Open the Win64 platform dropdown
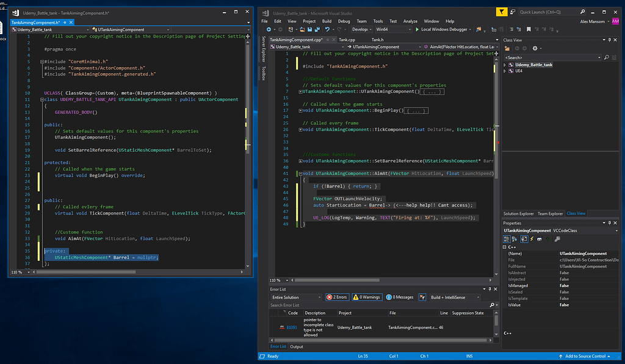 [x=394, y=29]
